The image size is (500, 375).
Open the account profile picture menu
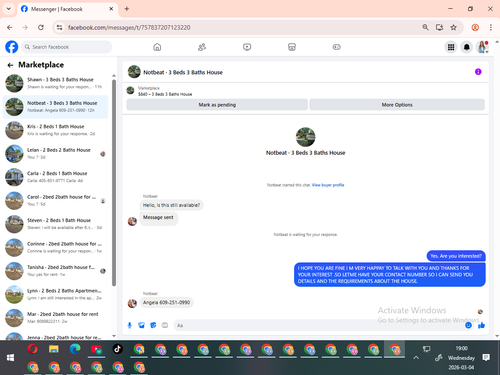point(482,47)
